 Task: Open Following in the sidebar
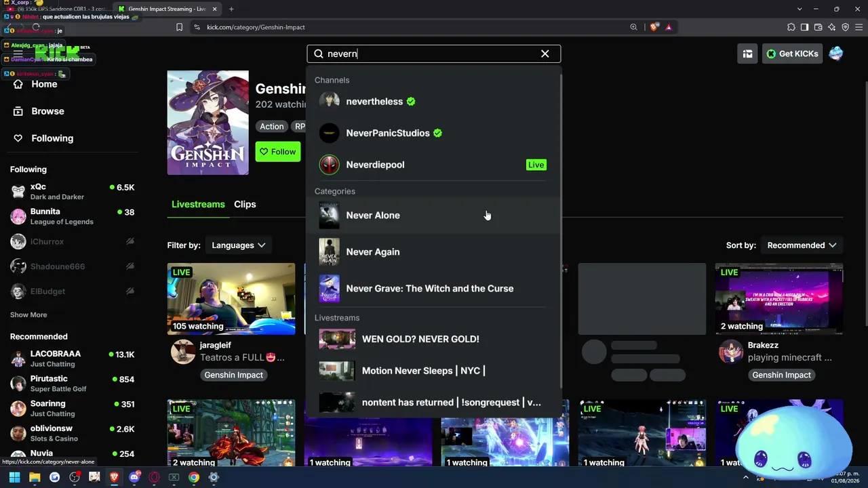point(52,138)
